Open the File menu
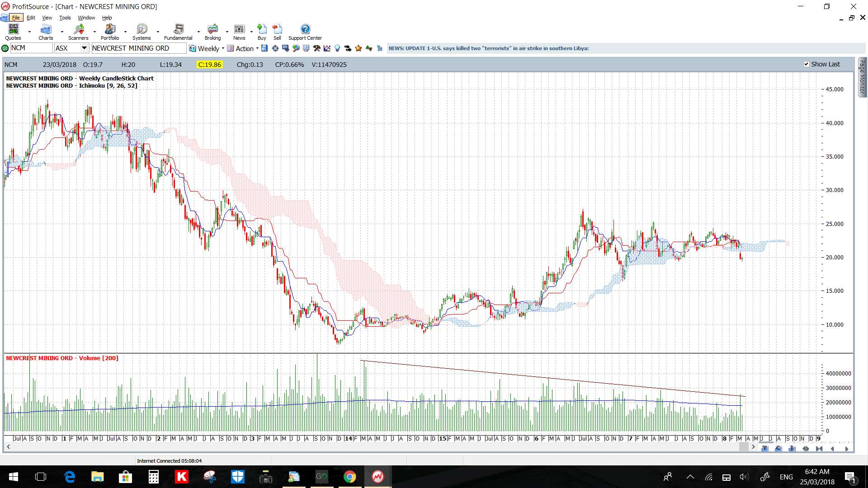 [16, 18]
